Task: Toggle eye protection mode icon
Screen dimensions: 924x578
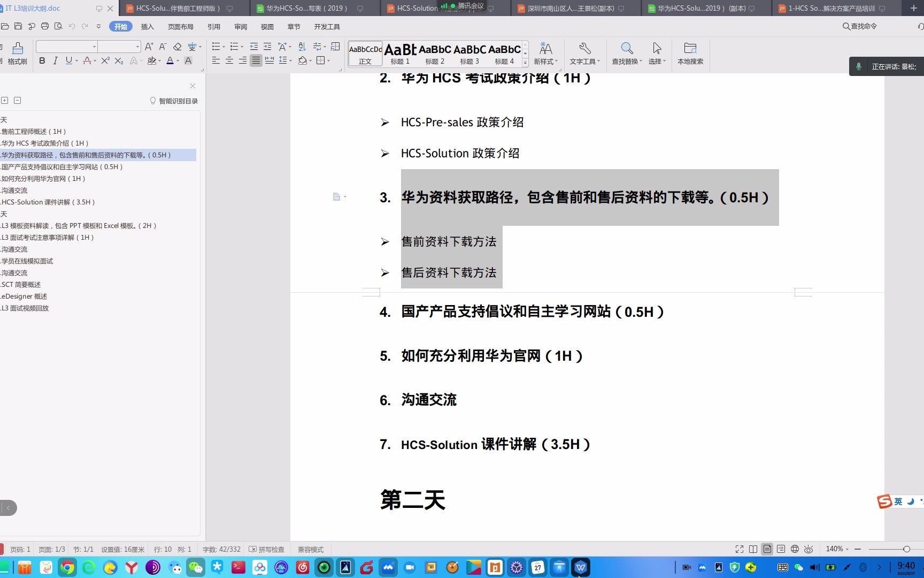Action: point(808,549)
